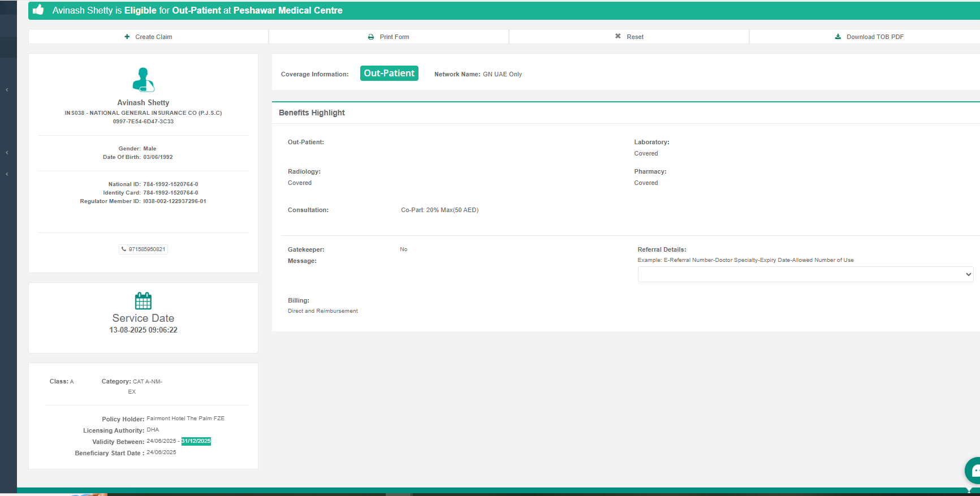Click the plus icon beside Create Claim
Viewport: 980px width, 496px height.
[127, 37]
